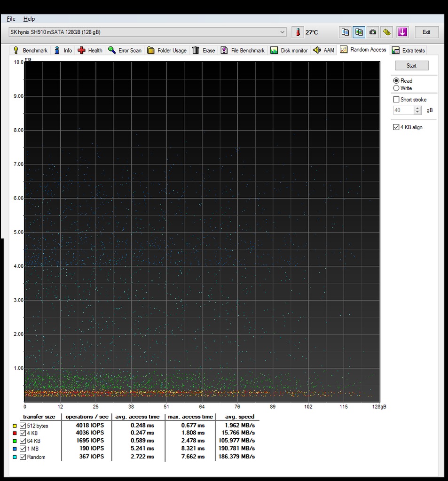This screenshot has height=481, width=448.
Task: Uncheck the 64 KB transfer size checkbox
Action: coord(23,441)
